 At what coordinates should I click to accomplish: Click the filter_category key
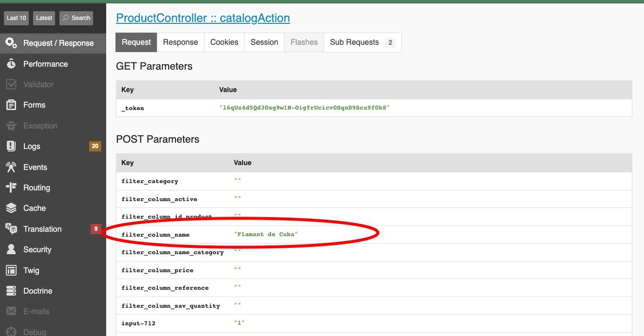[x=150, y=181]
